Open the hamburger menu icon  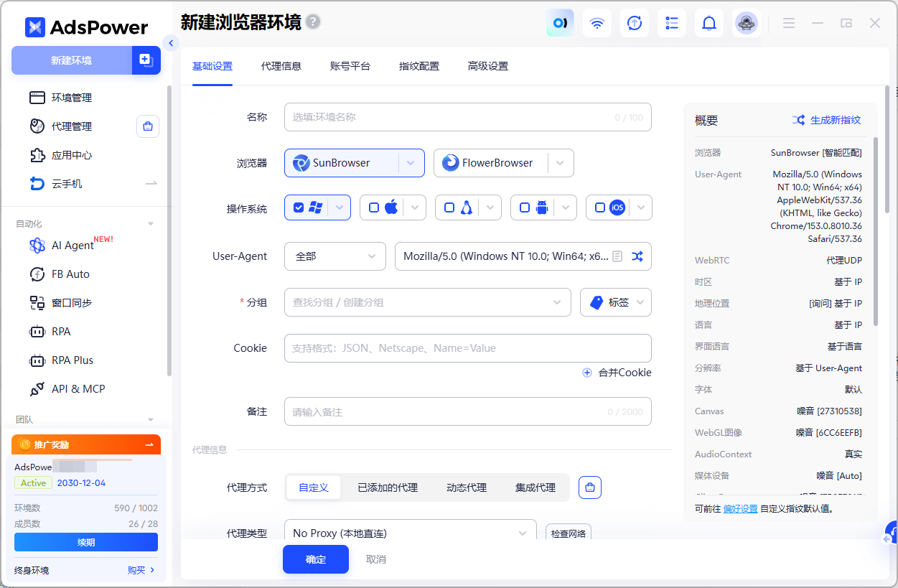click(x=789, y=23)
